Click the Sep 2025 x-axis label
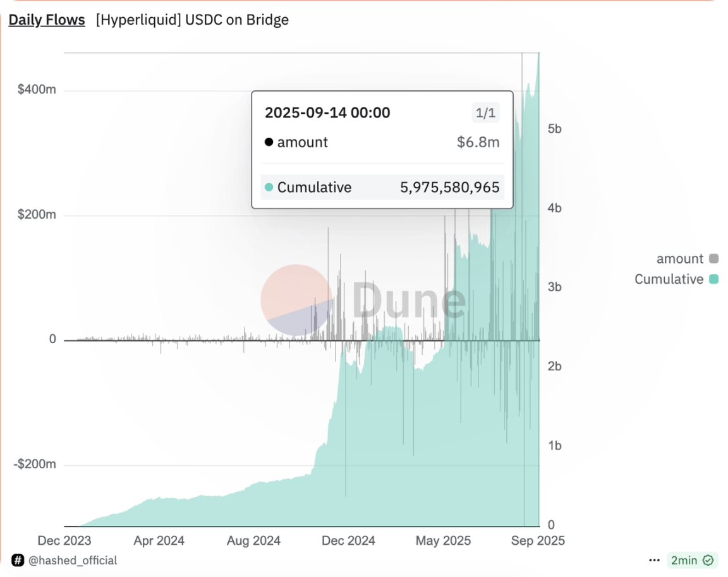This screenshot has height=577, width=728. tap(538, 541)
